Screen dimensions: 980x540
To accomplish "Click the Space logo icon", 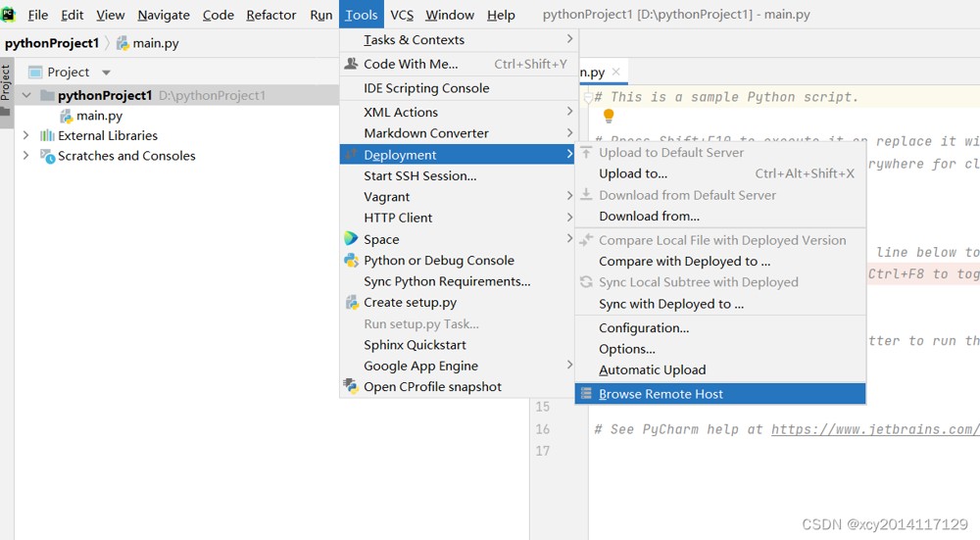I will (351, 239).
